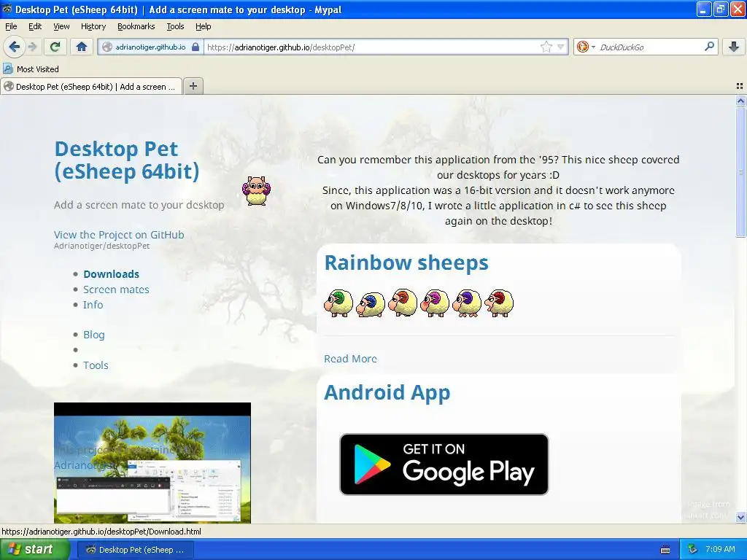Image resolution: width=747 pixels, height=560 pixels.
Task: Open the View menu
Action: coord(61,27)
